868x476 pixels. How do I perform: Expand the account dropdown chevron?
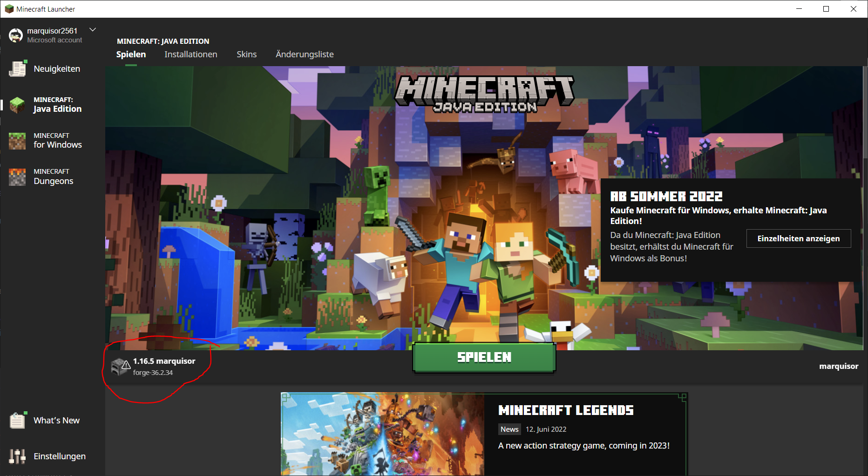point(93,30)
